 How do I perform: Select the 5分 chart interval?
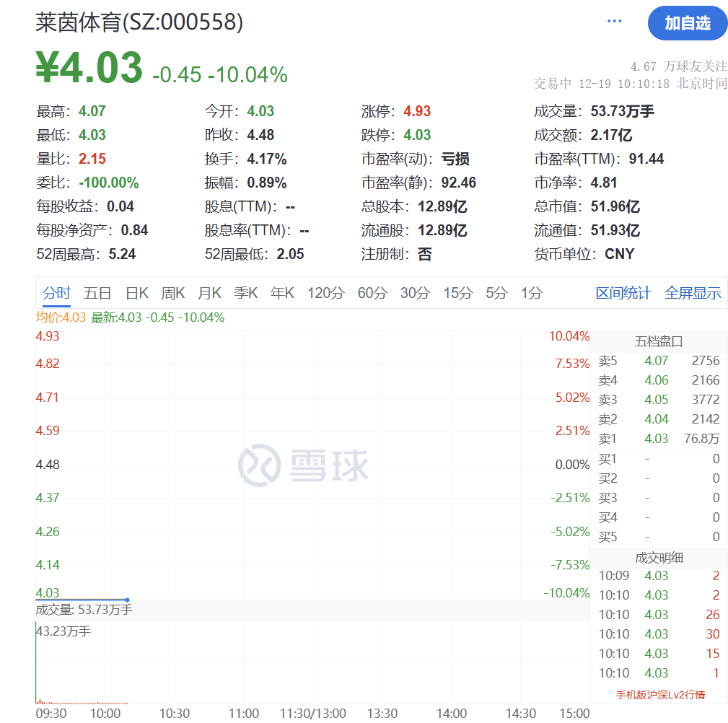click(496, 293)
